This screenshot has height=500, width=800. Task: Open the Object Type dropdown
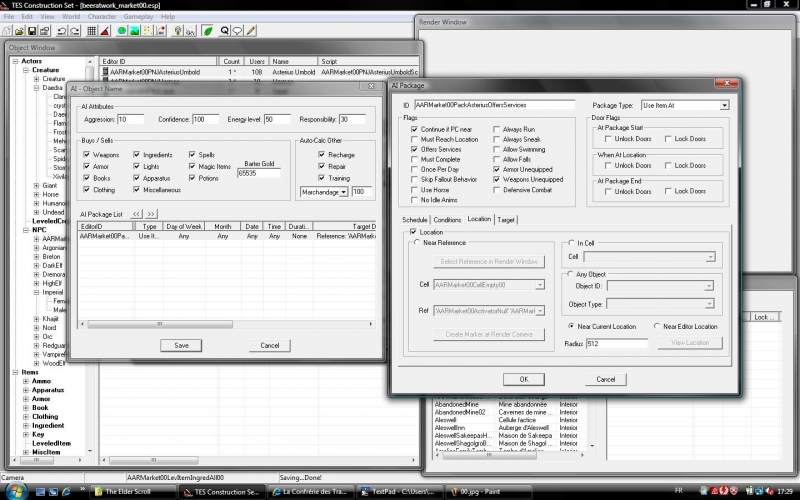point(709,304)
